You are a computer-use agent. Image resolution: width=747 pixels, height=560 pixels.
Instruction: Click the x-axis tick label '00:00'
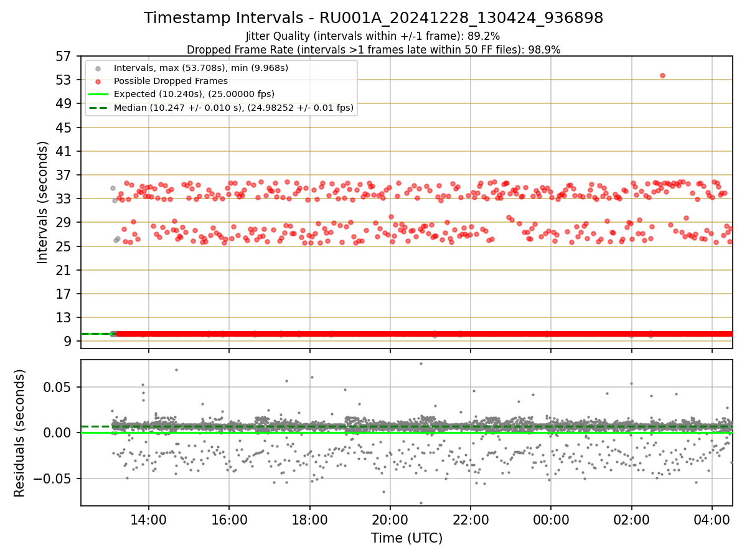(551, 519)
